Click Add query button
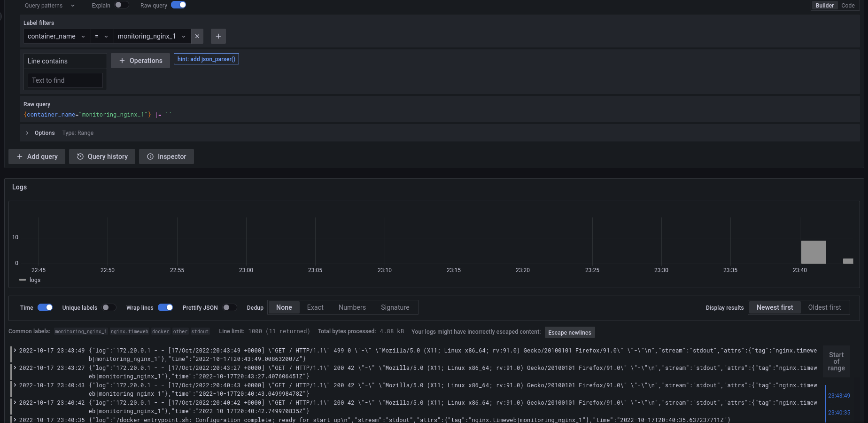The image size is (868, 423). 37,157
